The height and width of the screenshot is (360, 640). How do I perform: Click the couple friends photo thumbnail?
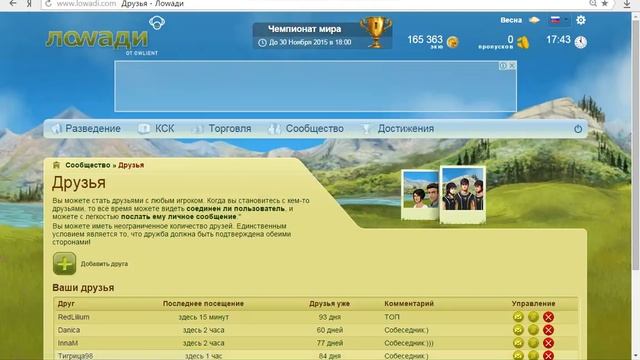(420, 195)
